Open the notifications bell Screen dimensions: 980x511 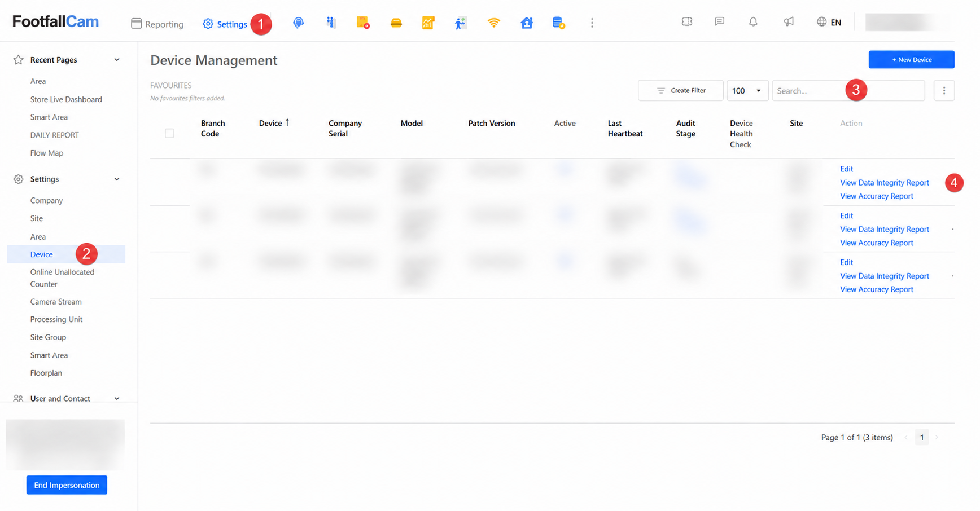pyautogui.click(x=753, y=21)
